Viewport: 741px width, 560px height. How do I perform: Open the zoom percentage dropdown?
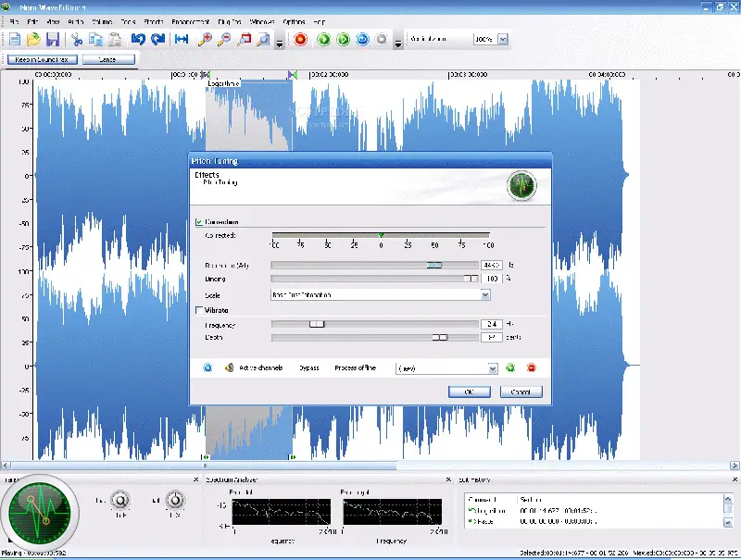point(503,39)
